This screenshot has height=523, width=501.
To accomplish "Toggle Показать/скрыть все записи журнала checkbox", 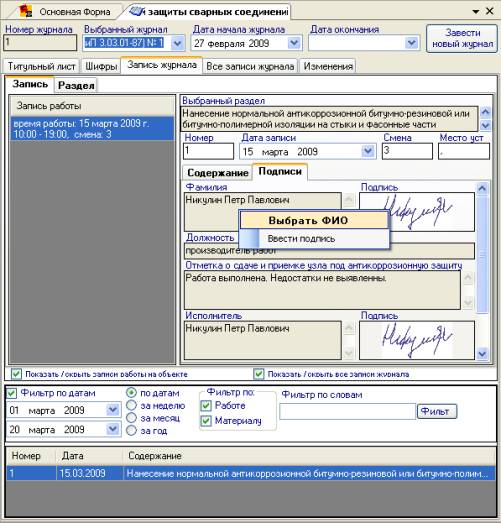I will pos(259,374).
